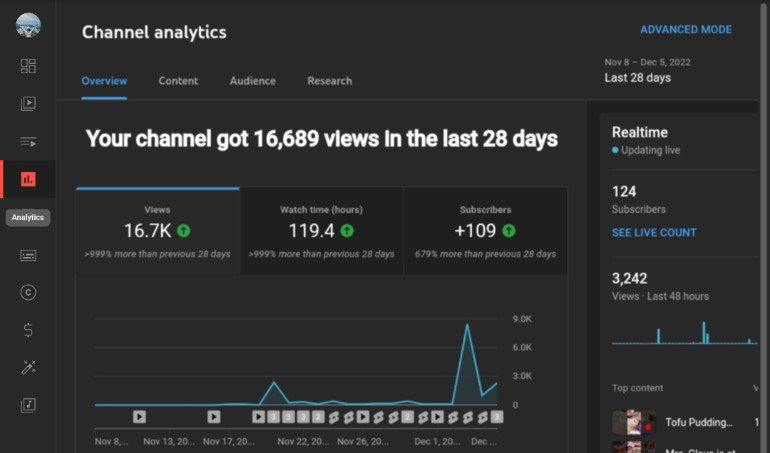The width and height of the screenshot is (770, 453).
Task: Open the Customization magic wand icon
Action: pyautogui.click(x=28, y=368)
